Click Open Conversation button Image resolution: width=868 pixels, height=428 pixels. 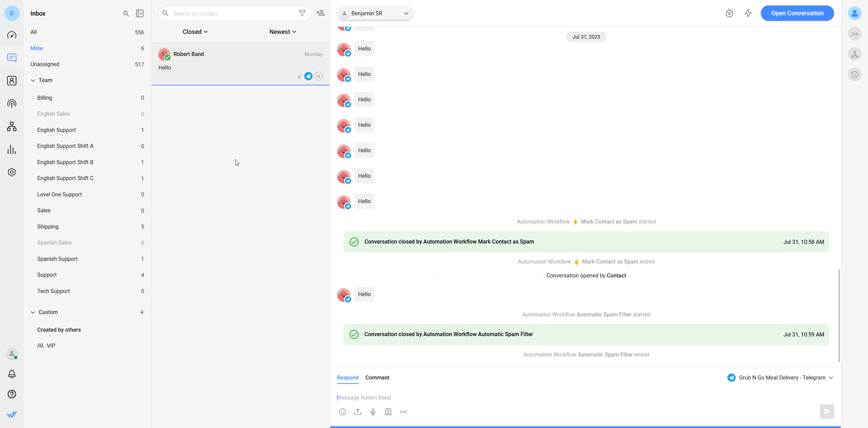pos(797,13)
